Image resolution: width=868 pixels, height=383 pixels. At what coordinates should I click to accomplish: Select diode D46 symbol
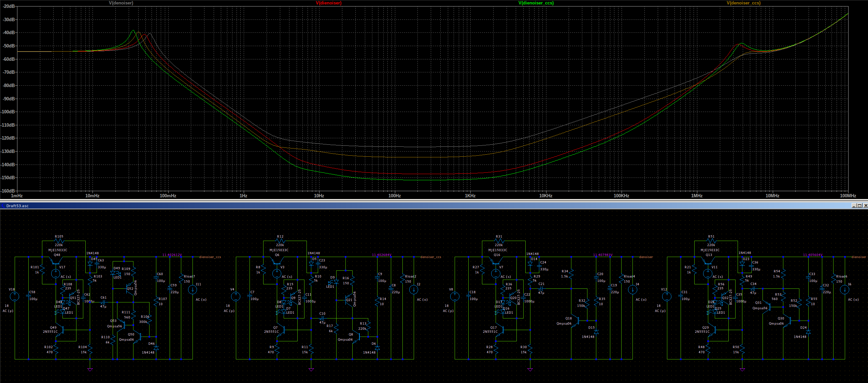[x=156, y=347]
